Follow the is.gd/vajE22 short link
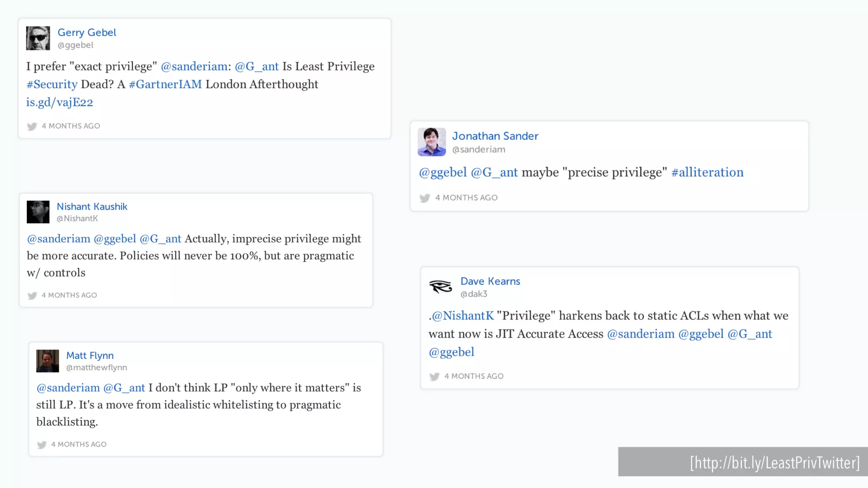 (x=59, y=103)
